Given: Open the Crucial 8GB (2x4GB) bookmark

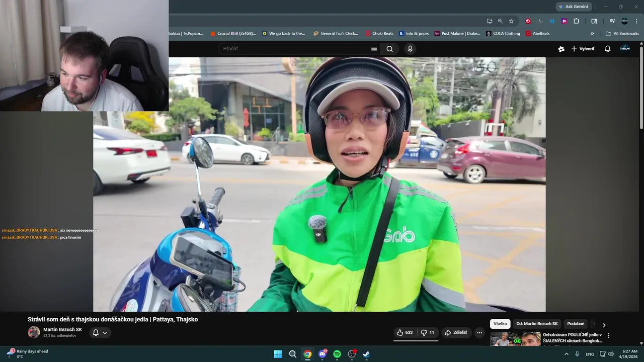Looking at the screenshot, I should (232, 34).
